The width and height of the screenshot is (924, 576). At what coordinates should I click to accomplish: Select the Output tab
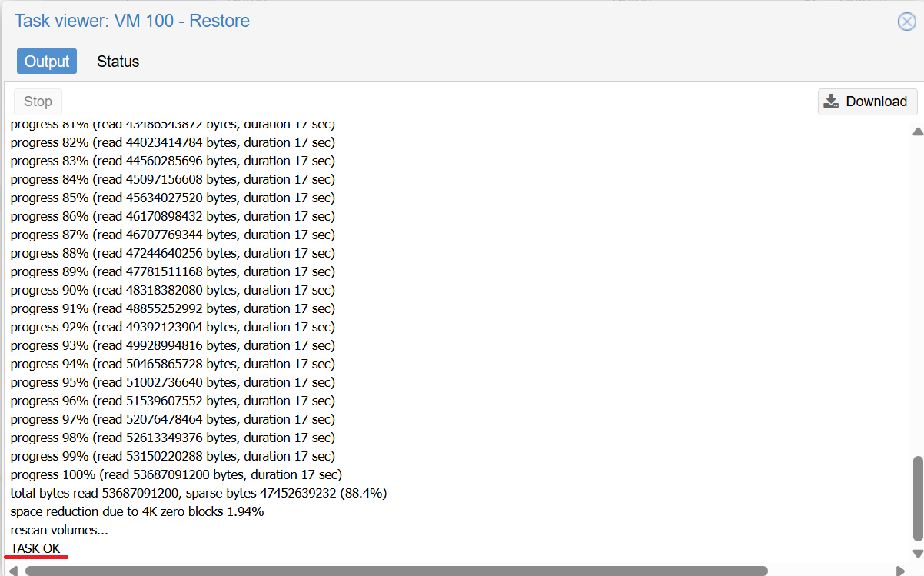(47, 62)
